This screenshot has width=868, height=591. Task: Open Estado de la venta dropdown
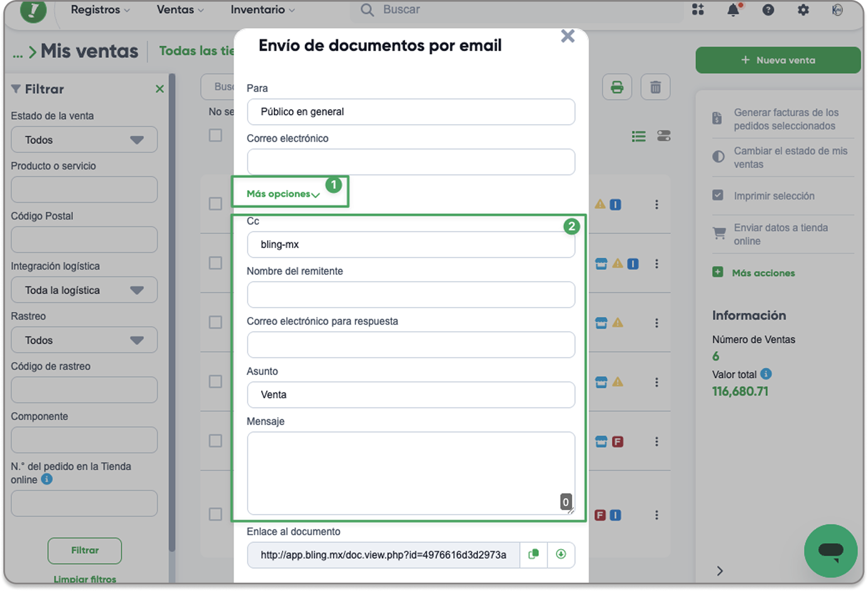pyautogui.click(x=84, y=140)
